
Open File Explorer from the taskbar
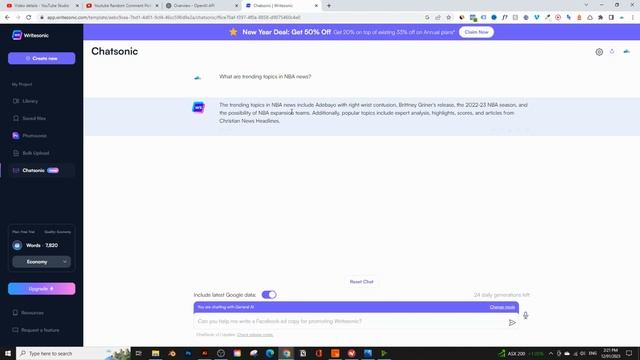156,353
